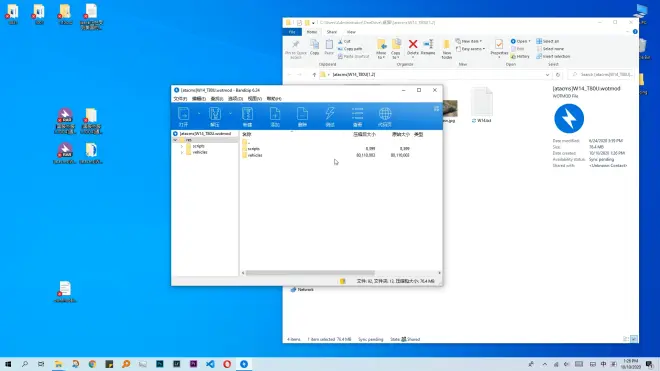Viewport: 660px width, 371px height.
Task: Open Bandizip's View (视图) menu
Action: (x=255, y=99)
